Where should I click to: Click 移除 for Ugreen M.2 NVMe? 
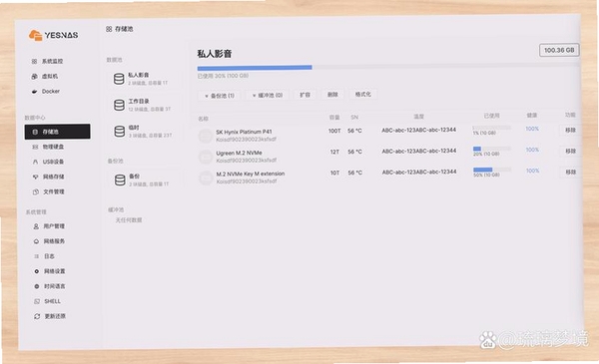570,152
